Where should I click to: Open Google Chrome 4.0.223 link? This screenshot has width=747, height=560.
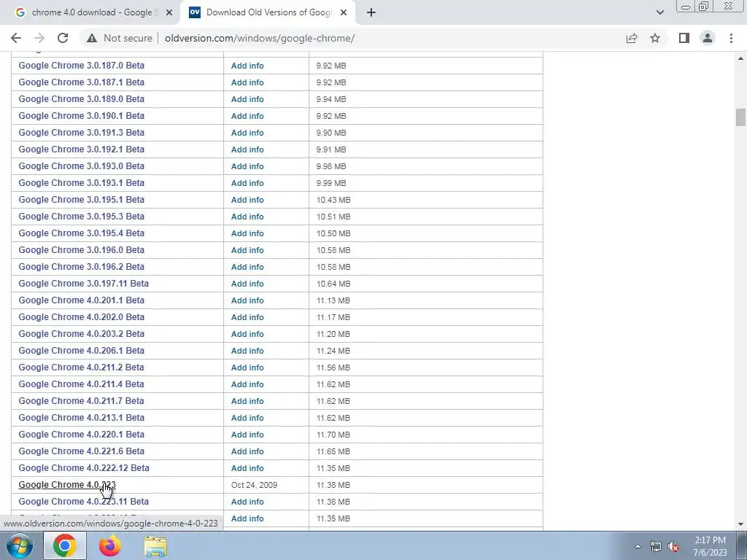pos(67,485)
